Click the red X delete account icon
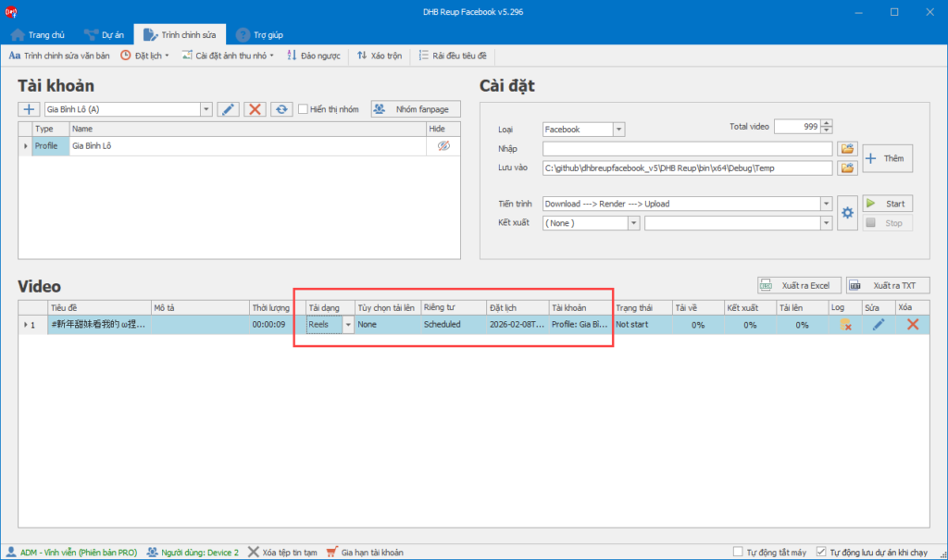948x560 pixels. 255,109
